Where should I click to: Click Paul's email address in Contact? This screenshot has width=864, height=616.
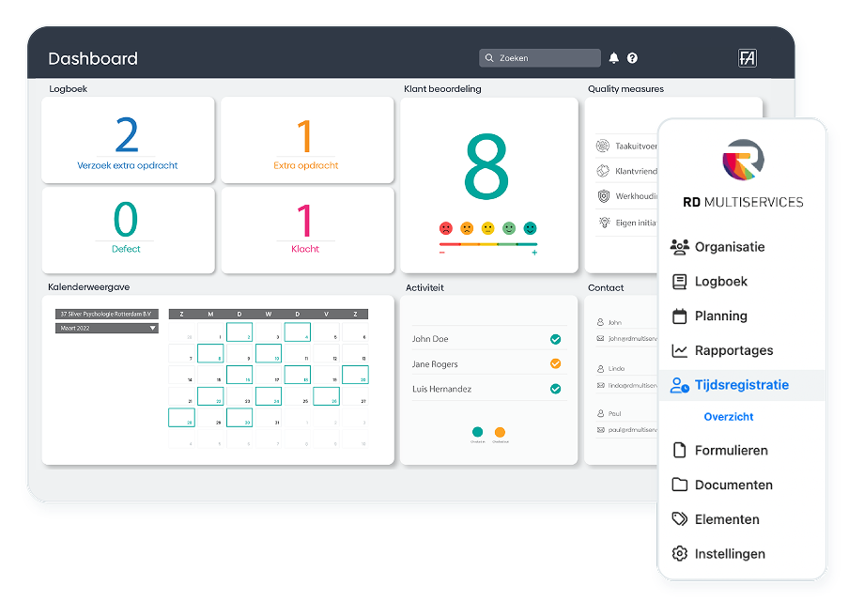tap(633, 430)
